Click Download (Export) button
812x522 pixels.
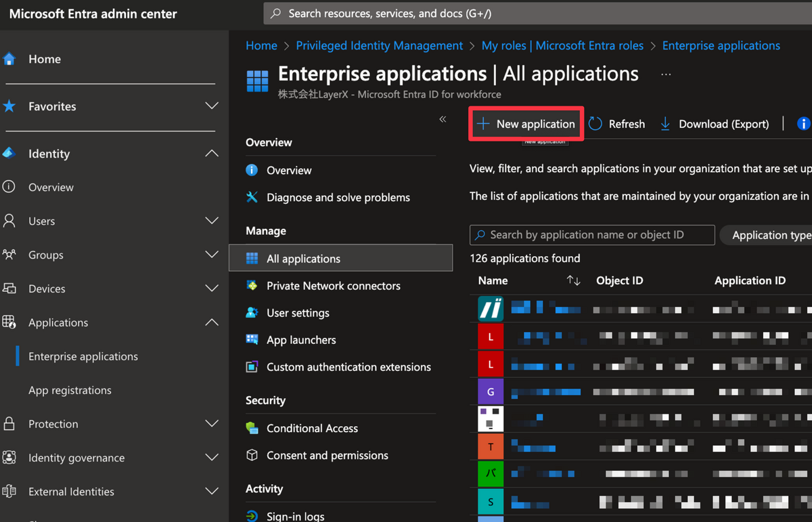point(714,124)
